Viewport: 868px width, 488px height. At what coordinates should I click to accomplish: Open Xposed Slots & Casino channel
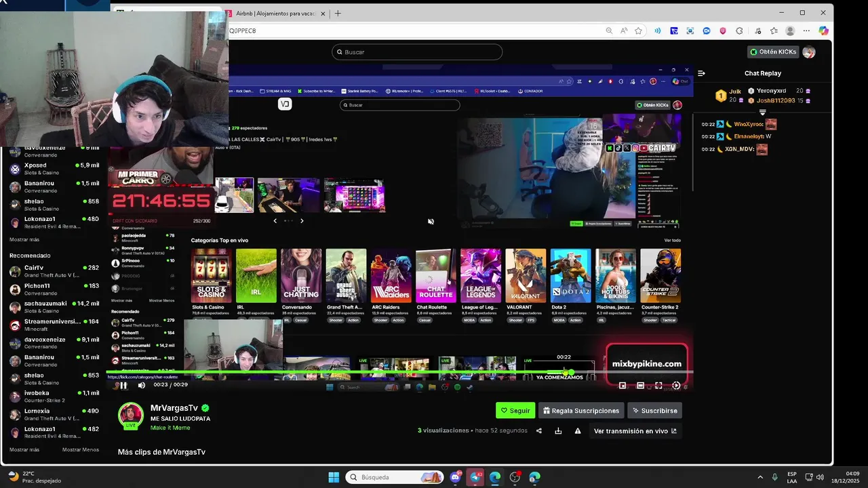pos(54,169)
